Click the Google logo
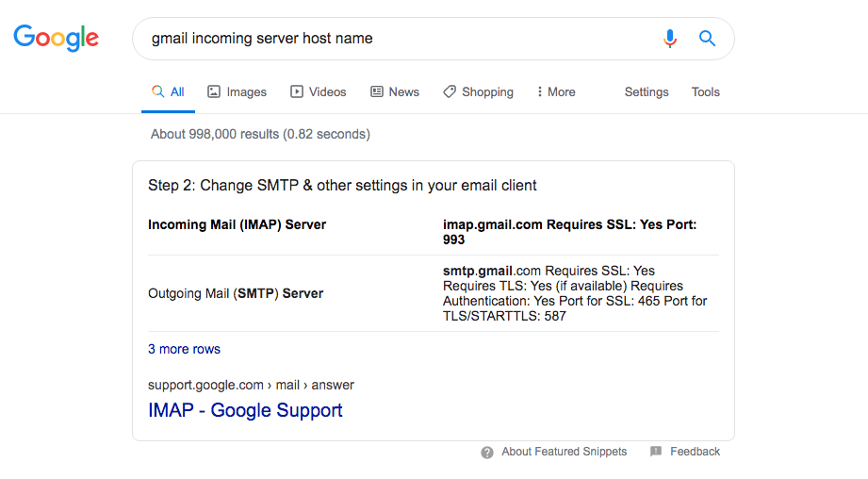The image size is (868, 479). point(56,38)
